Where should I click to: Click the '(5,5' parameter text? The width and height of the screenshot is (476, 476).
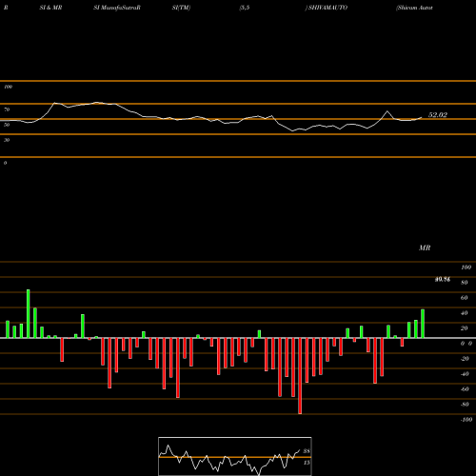245,8
